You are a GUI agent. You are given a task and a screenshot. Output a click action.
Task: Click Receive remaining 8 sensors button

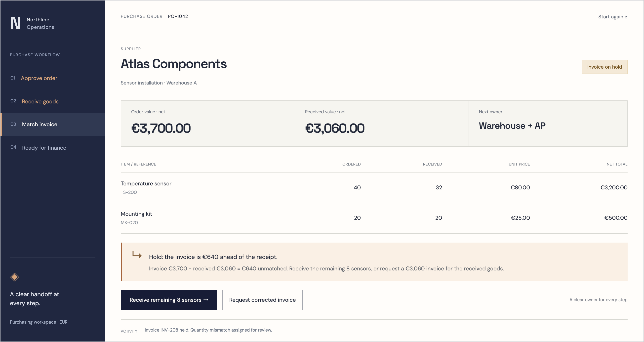tap(169, 300)
